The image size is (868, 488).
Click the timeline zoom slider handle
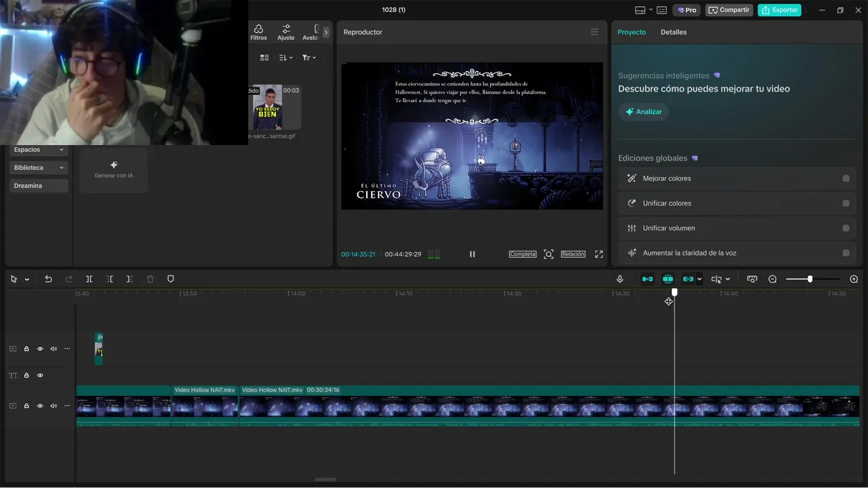[810, 279]
